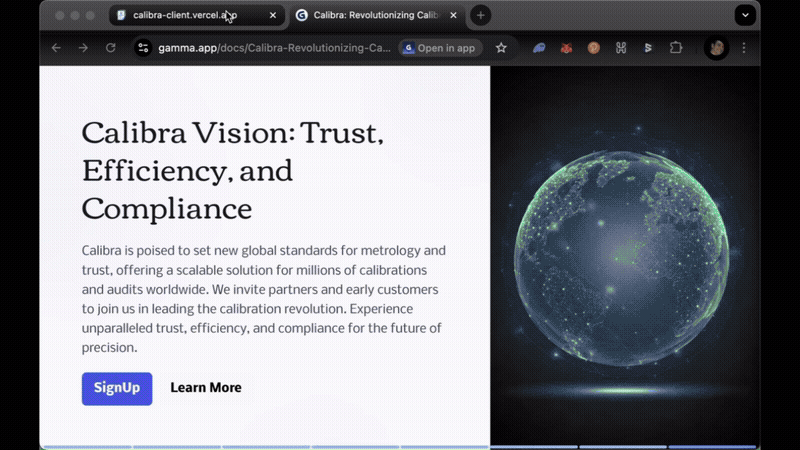Open the S-shaped extension icon

(648, 48)
